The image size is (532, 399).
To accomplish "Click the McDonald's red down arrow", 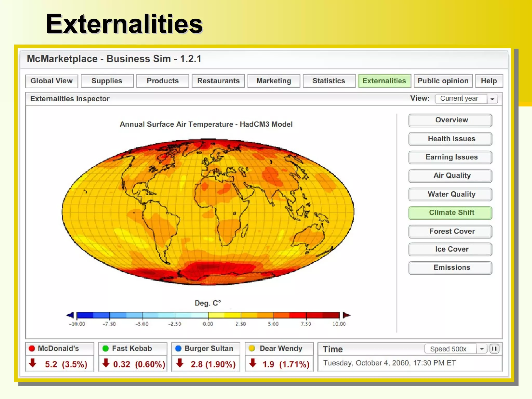I will (x=32, y=363).
